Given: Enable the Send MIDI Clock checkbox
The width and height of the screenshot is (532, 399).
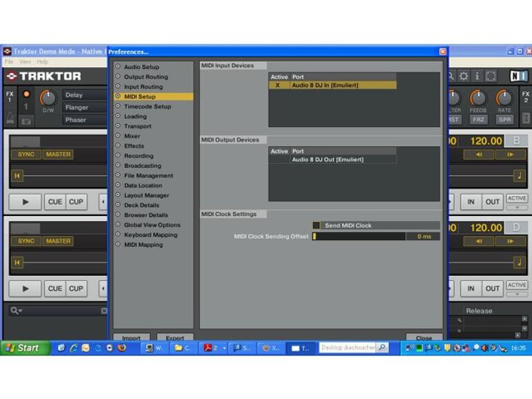Looking at the screenshot, I should (x=316, y=226).
